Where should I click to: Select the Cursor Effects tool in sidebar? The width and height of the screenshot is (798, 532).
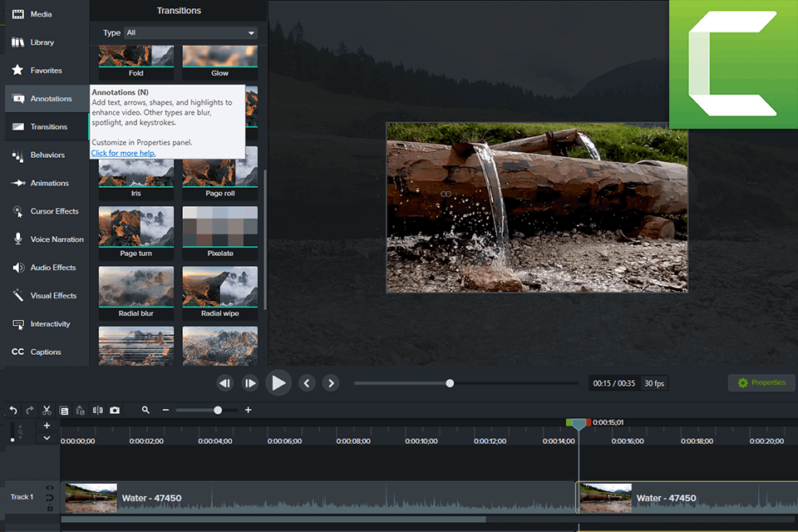46,211
